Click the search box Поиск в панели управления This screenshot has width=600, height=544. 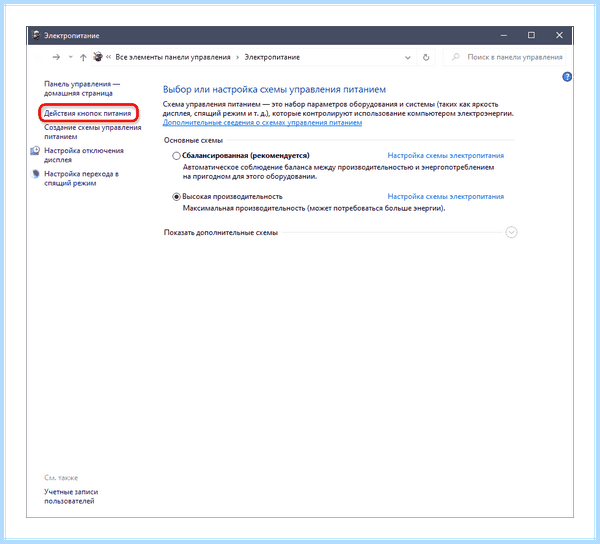tap(504, 57)
